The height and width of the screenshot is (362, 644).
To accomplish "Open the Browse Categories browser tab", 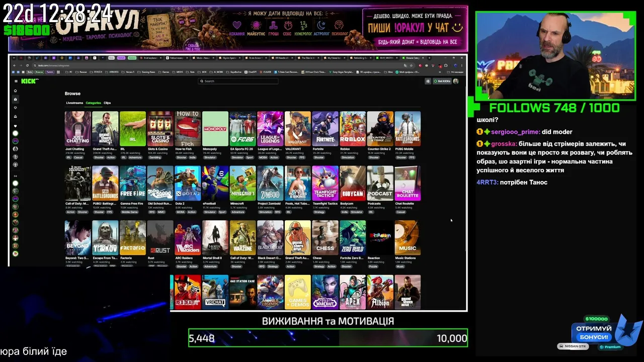I will [x=413, y=58].
